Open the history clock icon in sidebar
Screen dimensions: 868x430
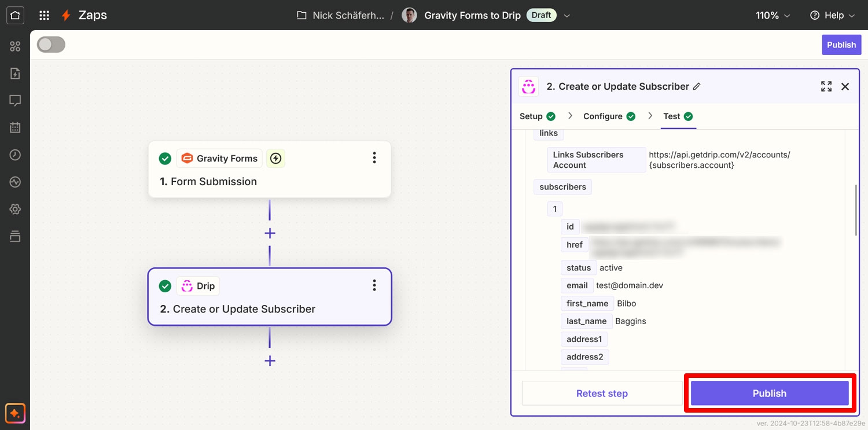click(15, 155)
